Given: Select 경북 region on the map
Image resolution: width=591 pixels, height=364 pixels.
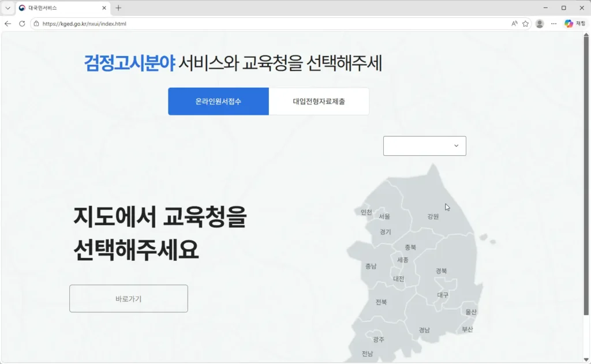Looking at the screenshot, I should (x=442, y=271).
